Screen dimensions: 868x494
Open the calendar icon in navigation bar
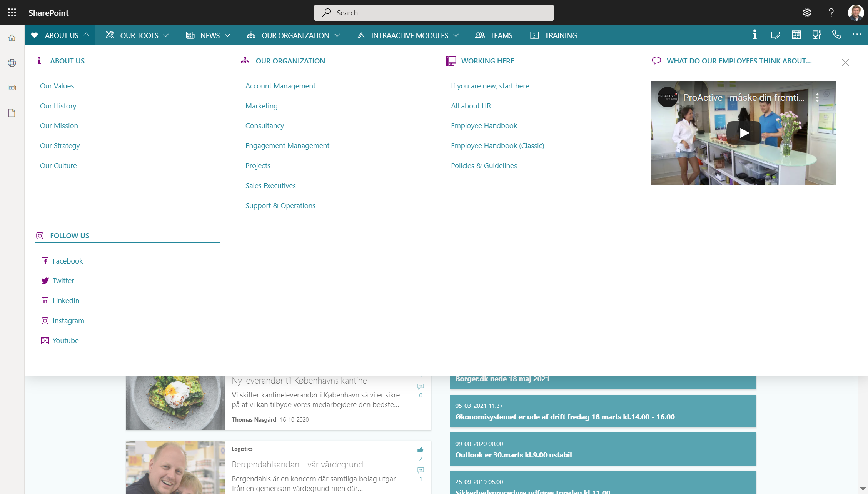(796, 35)
